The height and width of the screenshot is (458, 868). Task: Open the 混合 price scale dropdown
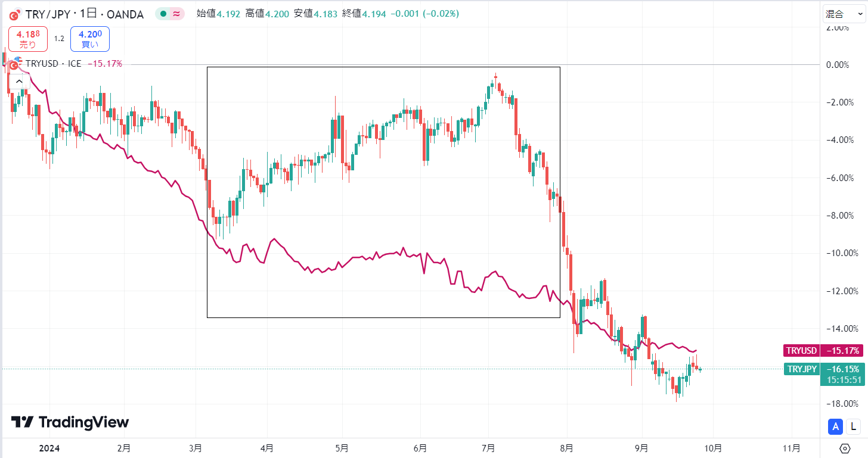tap(841, 14)
